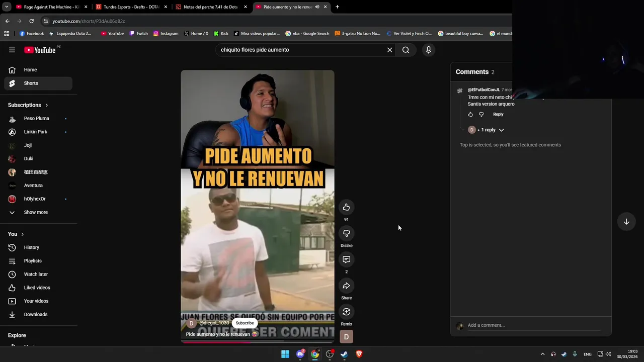Reload the page
Screen dimensions: 644x362
click(x=31, y=21)
